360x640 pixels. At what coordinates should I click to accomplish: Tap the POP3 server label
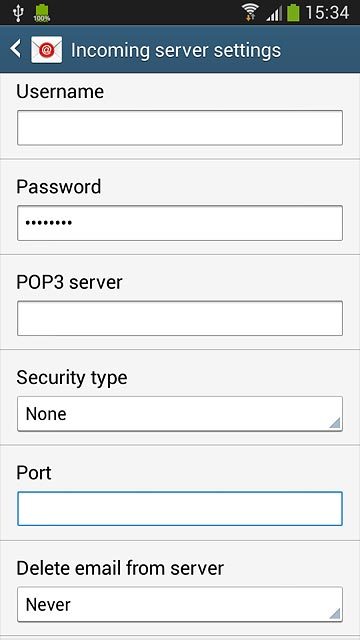coord(69,282)
